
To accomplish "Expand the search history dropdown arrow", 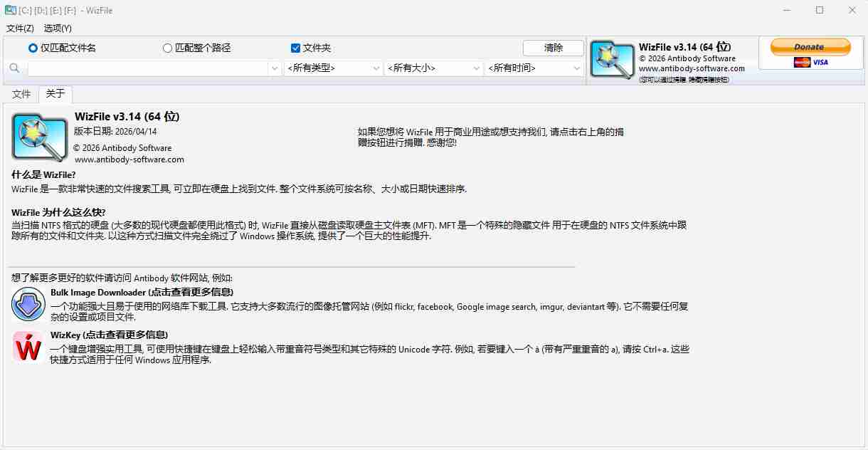I will (x=275, y=68).
